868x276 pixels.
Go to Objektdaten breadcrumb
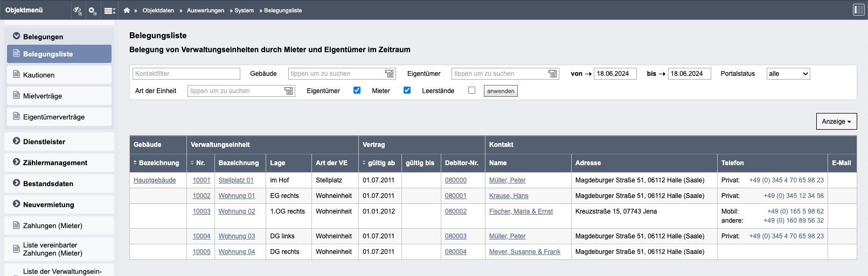158,10
